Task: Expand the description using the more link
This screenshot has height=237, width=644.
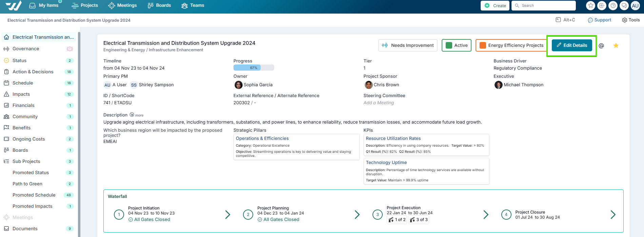Action: [x=137, y=115]
